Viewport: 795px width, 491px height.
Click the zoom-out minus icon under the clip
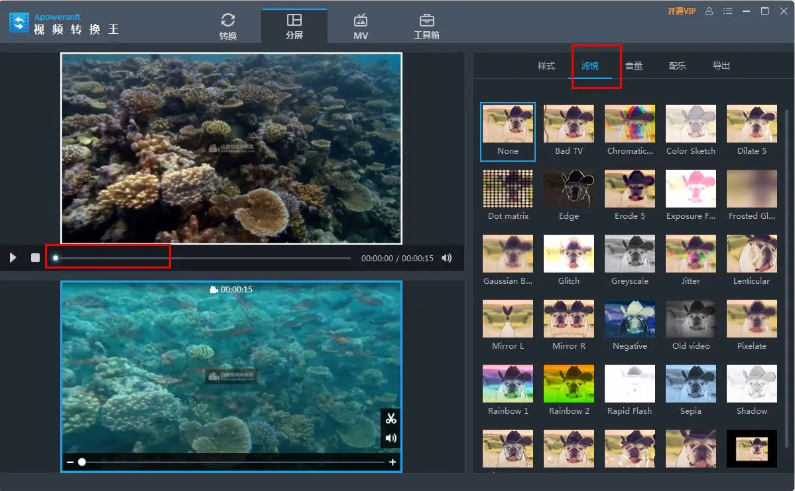[x=70, y=462]
